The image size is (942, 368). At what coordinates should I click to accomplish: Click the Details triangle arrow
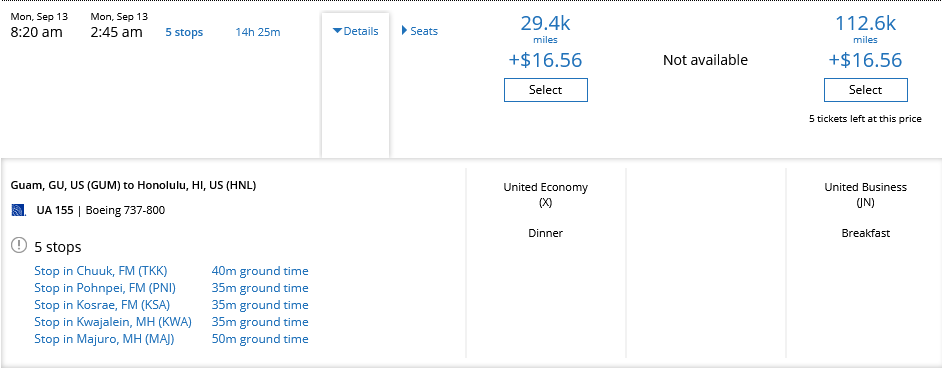pyautogui.click(x=337, y=31)
